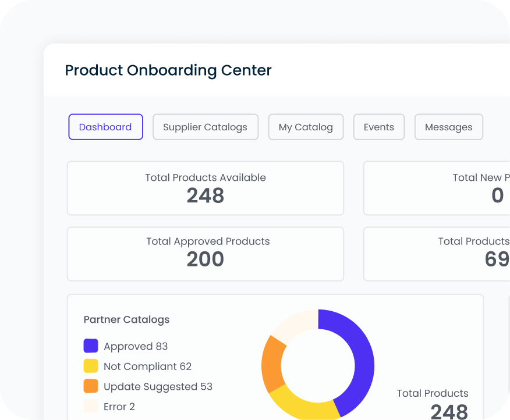The image size is (510, 420).
Task: Click the cream Error legend swatch
Action: point(90,406)
